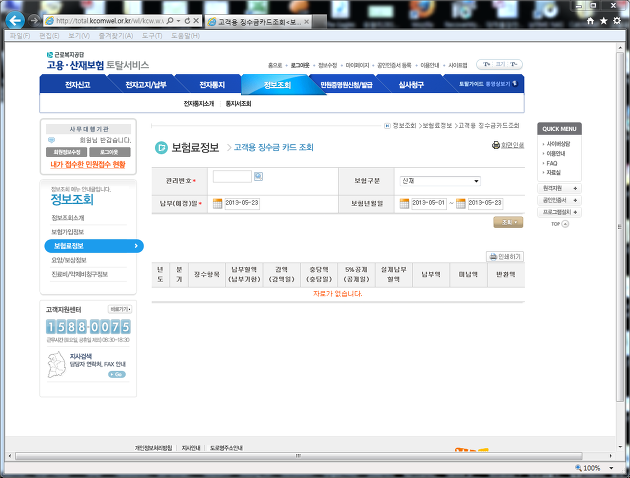
Task: Click the gray 로그아웃 button in sidebar
Action: point(110,152)
